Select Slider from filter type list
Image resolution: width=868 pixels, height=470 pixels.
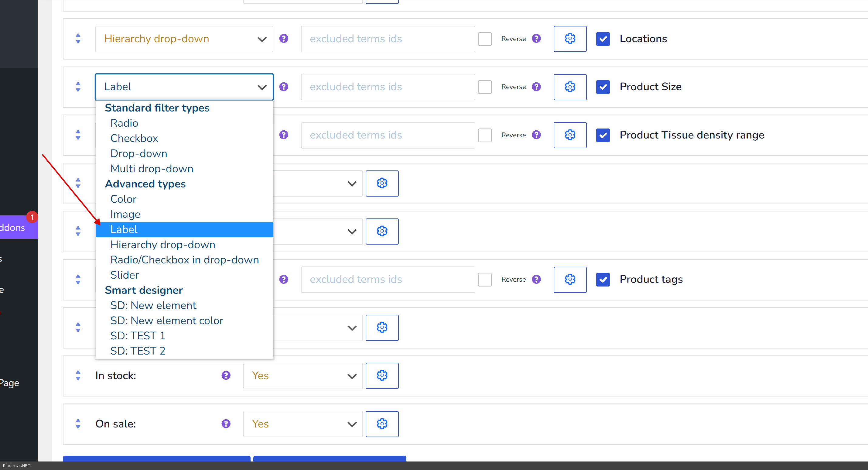pos(124,275)
